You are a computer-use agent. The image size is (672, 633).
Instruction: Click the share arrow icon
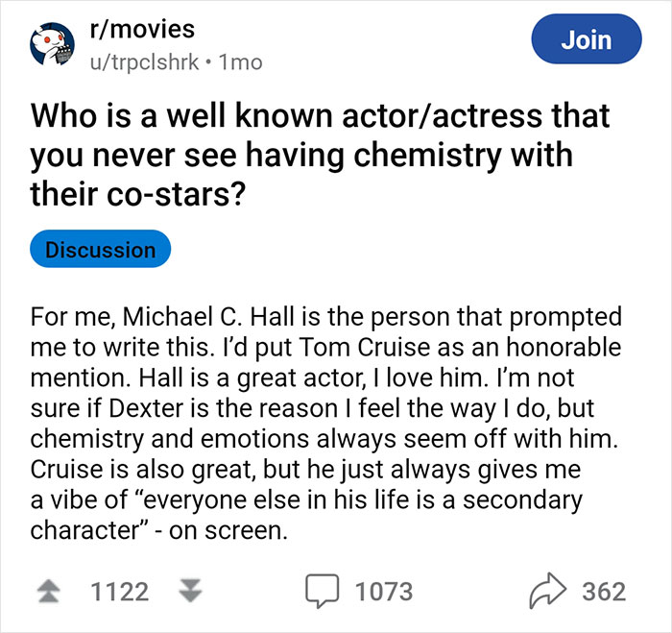pos(548,592)
